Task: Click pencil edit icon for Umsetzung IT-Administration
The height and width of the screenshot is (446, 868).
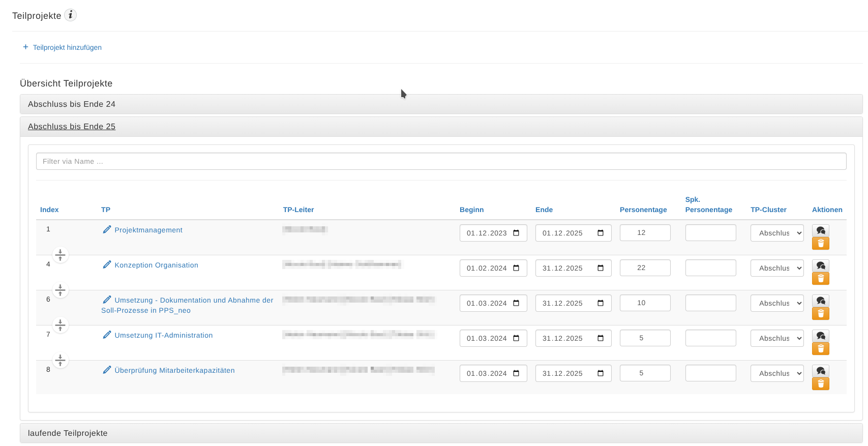Action: pos(107,335)
